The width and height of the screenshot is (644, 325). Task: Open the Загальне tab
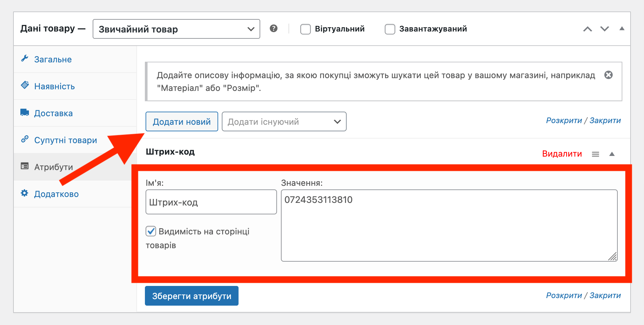point(75,59)
